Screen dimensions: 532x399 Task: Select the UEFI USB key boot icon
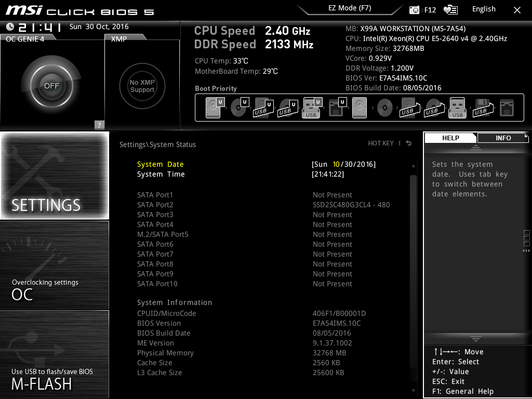[x=312, y=108]
